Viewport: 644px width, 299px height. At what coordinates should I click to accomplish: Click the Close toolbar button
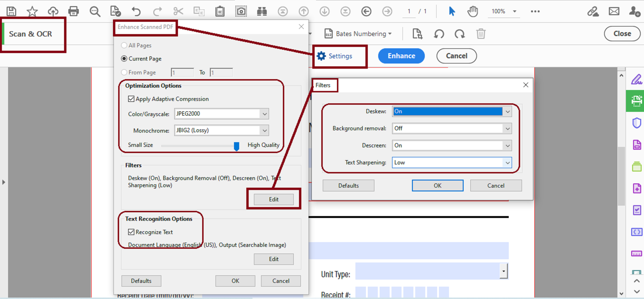point(622,33)
